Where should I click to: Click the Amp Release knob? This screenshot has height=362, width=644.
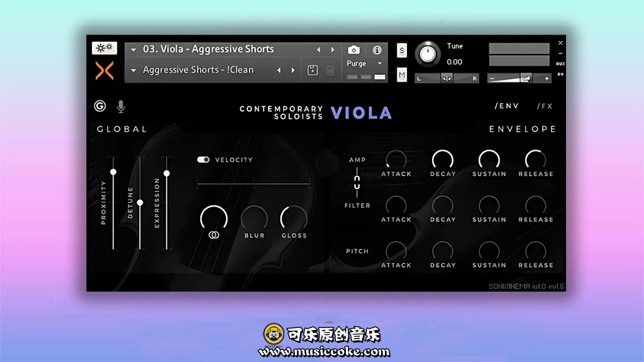(x=536, y=160)
